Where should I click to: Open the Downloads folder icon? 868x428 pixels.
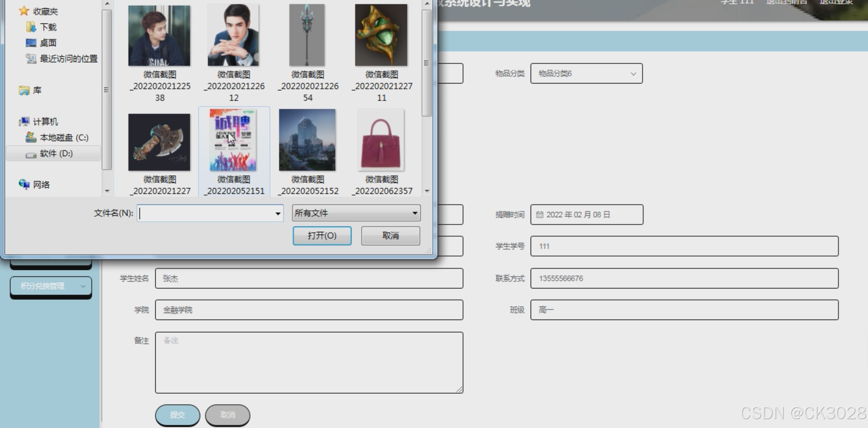click(x=31, y=27)
